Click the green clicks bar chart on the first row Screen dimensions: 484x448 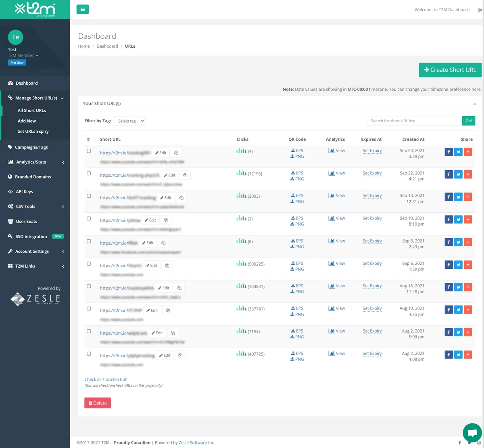pyautogui.click(x=241, y=150)
